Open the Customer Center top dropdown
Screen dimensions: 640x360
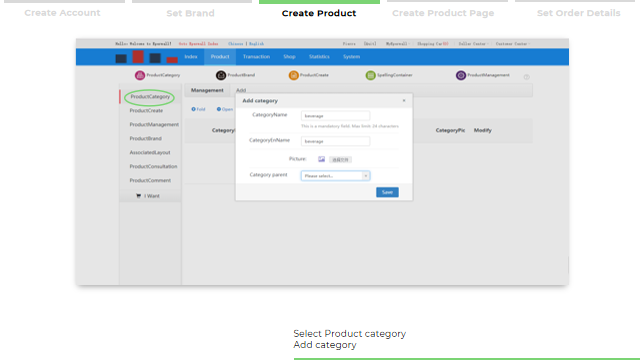(513, 44)
